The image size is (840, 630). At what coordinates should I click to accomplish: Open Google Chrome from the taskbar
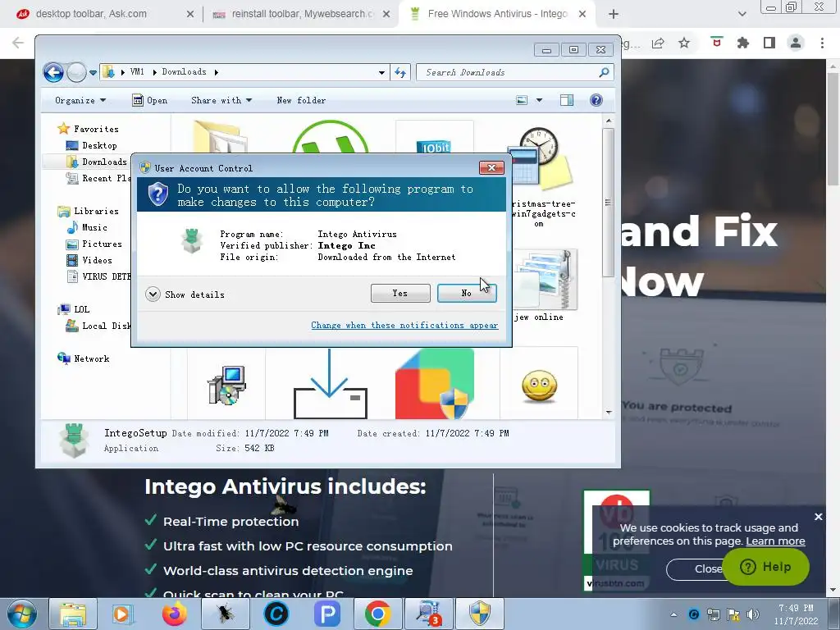click(x=377, y=614)
